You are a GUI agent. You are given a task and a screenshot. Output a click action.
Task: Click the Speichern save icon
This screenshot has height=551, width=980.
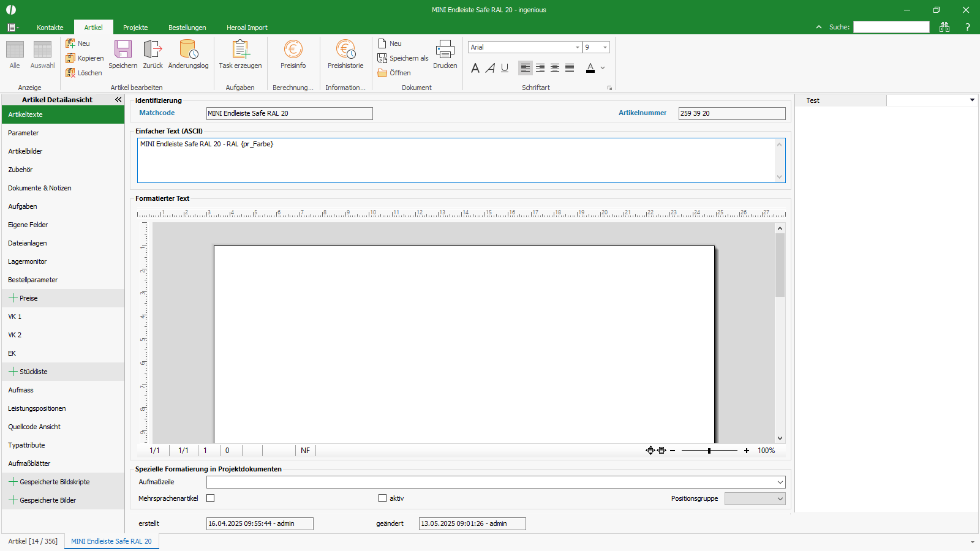123,50
